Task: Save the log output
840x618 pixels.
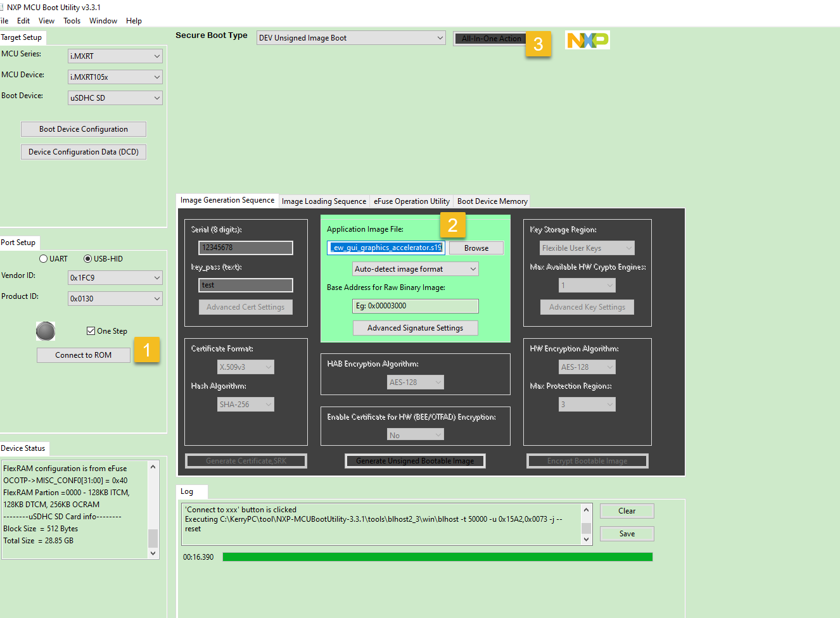Action: (x=627, y=534)
